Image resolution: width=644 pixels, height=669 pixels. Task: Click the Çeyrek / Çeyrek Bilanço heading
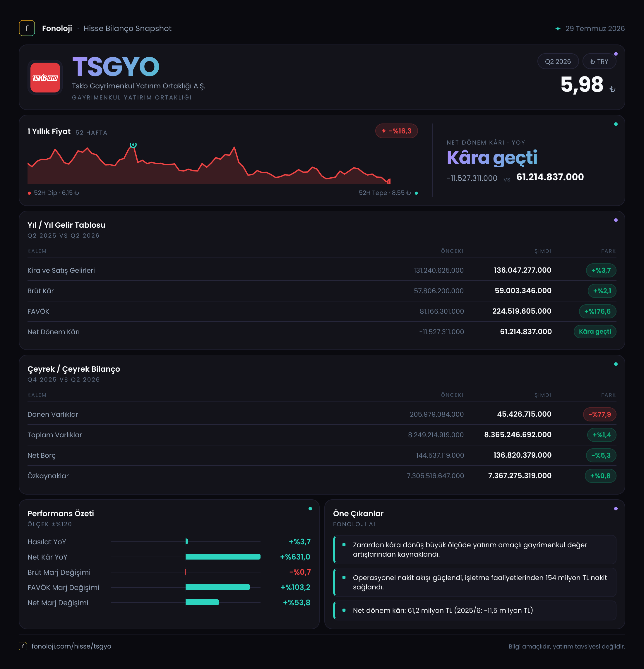(x=74, y=369)
